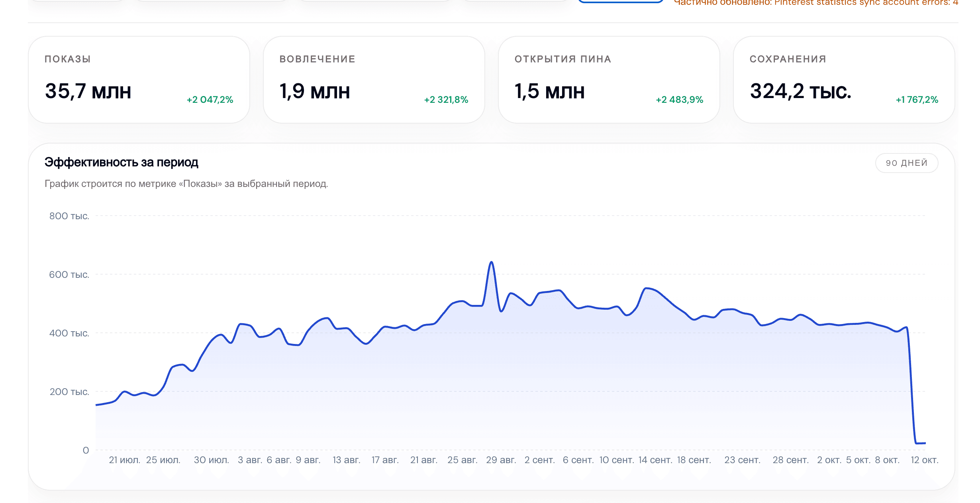Click the +1 767,2% growth figure
980x503 pixels.
tap(917, 100)
